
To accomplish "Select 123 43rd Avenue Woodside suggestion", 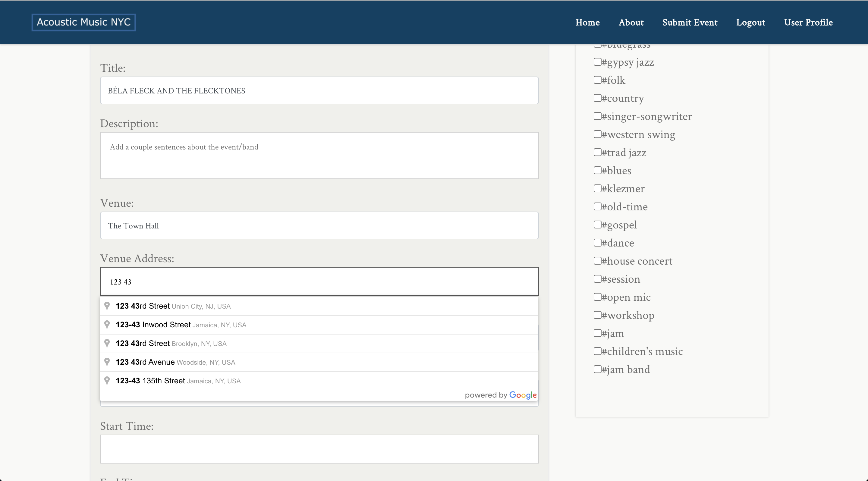I will coord(319,362).
